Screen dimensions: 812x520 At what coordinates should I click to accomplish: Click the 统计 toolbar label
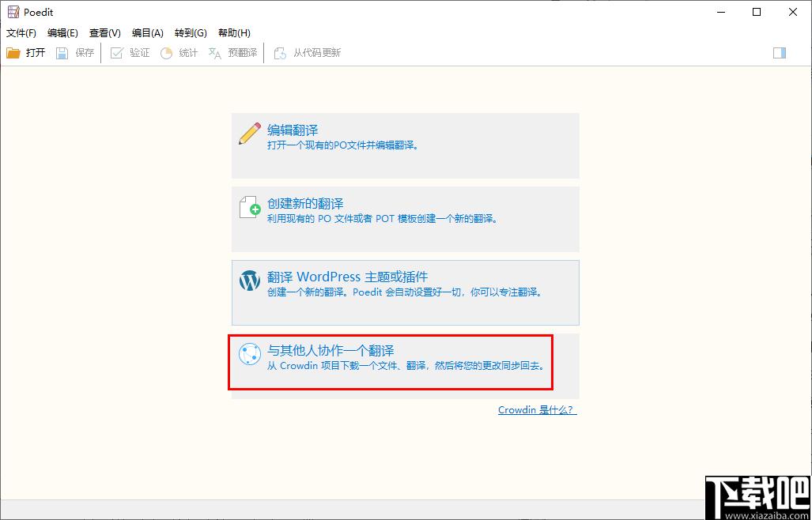click(188, 53)
